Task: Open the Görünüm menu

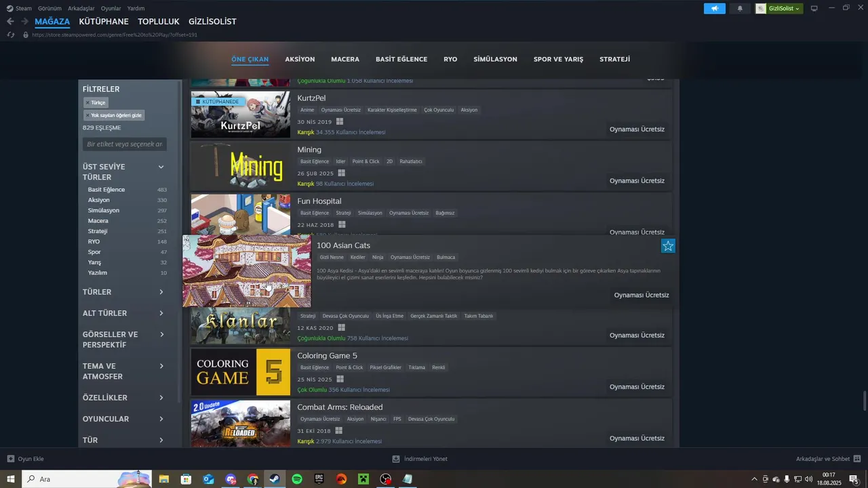Action: point(50,8)
